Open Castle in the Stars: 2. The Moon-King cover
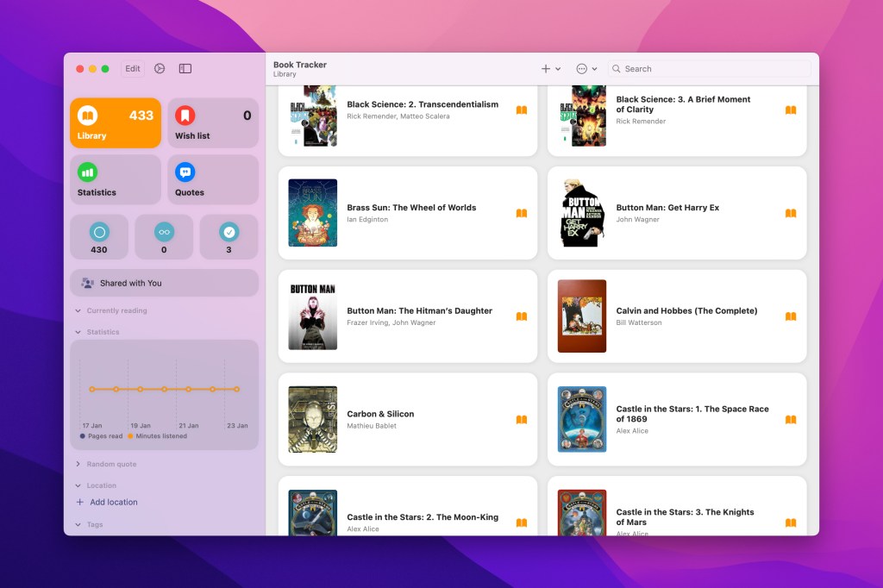 312,512
